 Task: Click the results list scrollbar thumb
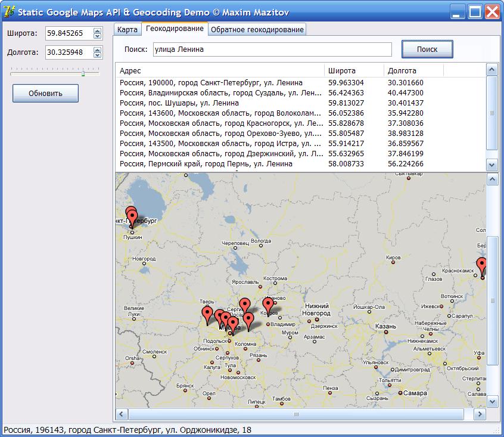coord(491,113)
